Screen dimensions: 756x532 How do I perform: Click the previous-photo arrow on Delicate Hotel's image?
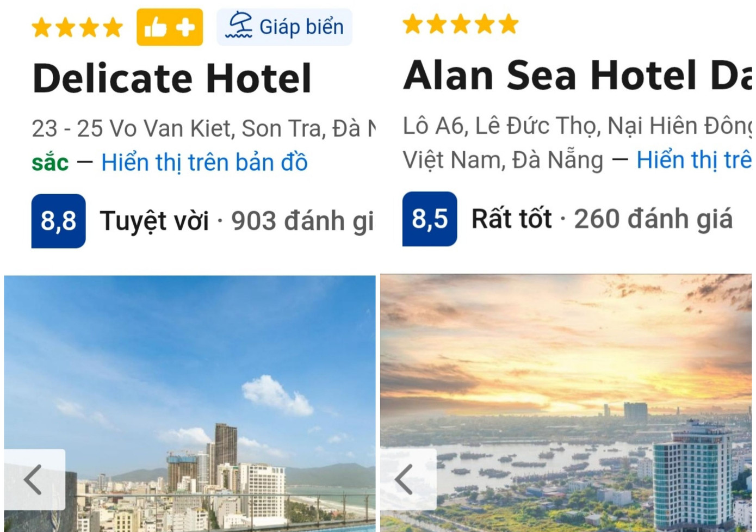coord(34,481)
